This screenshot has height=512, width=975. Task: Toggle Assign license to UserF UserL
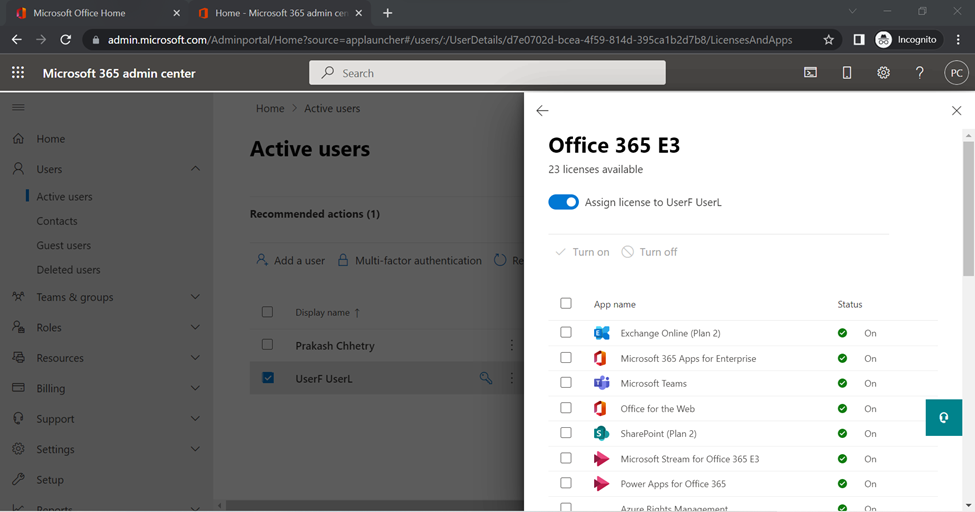[563, 202]
